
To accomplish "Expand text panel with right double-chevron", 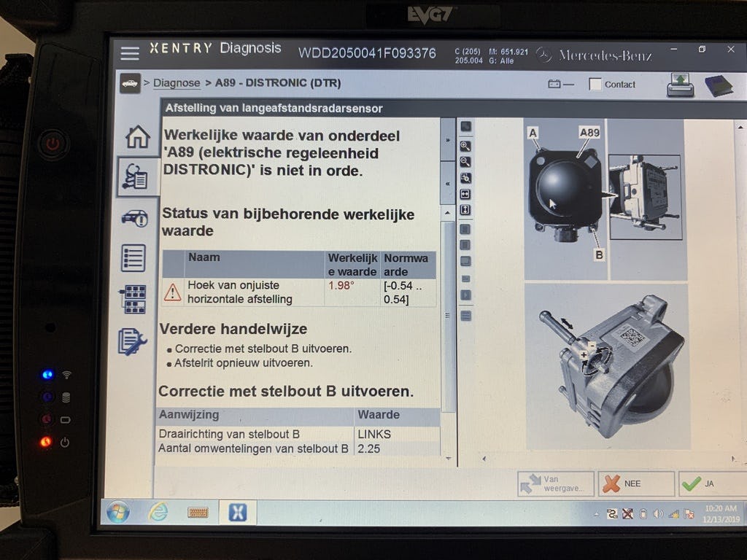I will click(448, 141).
